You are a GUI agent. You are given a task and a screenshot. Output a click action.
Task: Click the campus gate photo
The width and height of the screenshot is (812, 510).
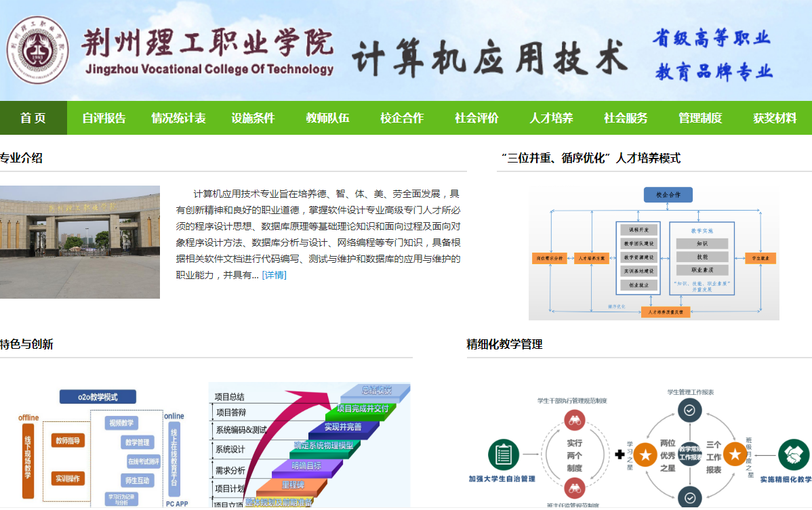(80, 242)
